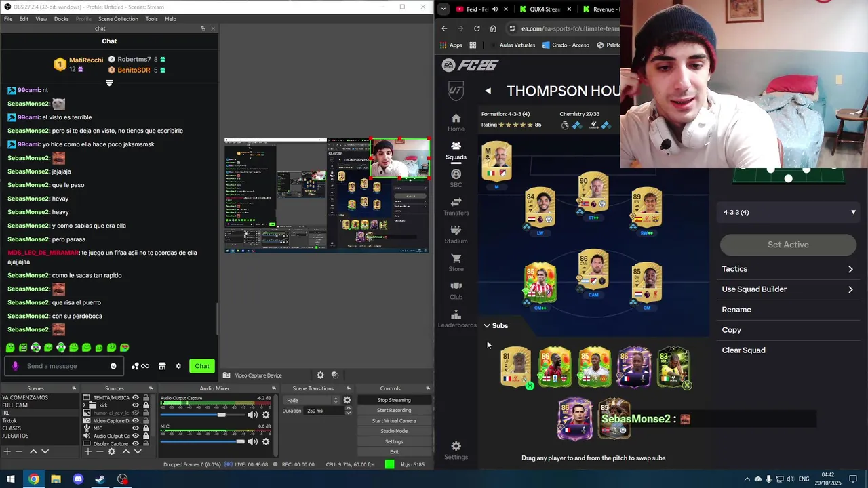The image size is (868, 488).
Task: Expand the chat leaderboard arrow
Action: [x=109, y=83]
